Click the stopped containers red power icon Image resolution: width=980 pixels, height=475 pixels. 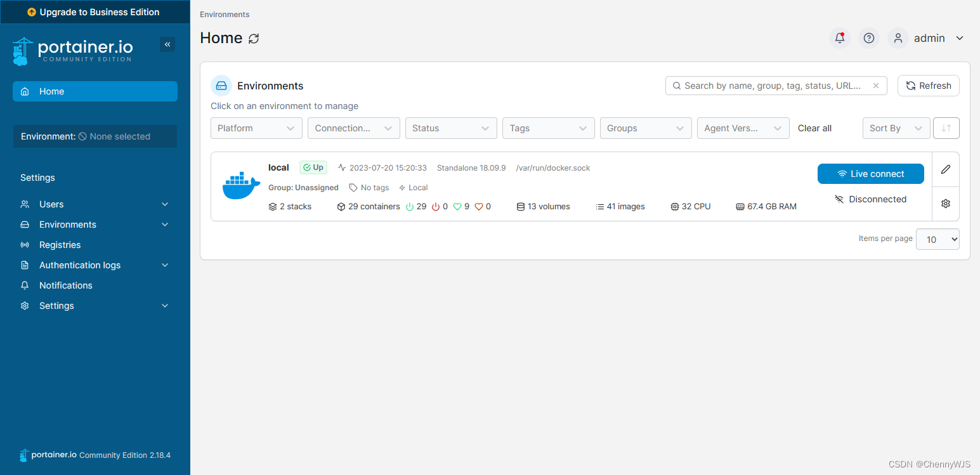[x=436, y=207]
